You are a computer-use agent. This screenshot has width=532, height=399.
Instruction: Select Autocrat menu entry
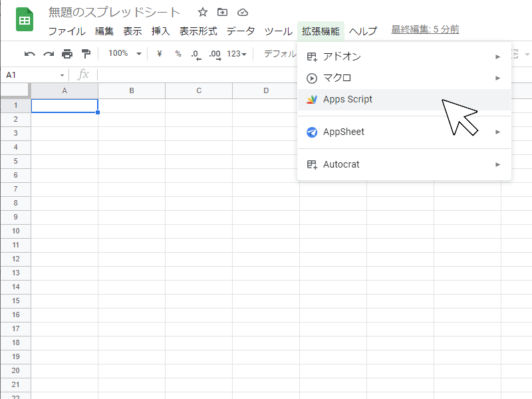pyautogui.click(x=404, y=164)
